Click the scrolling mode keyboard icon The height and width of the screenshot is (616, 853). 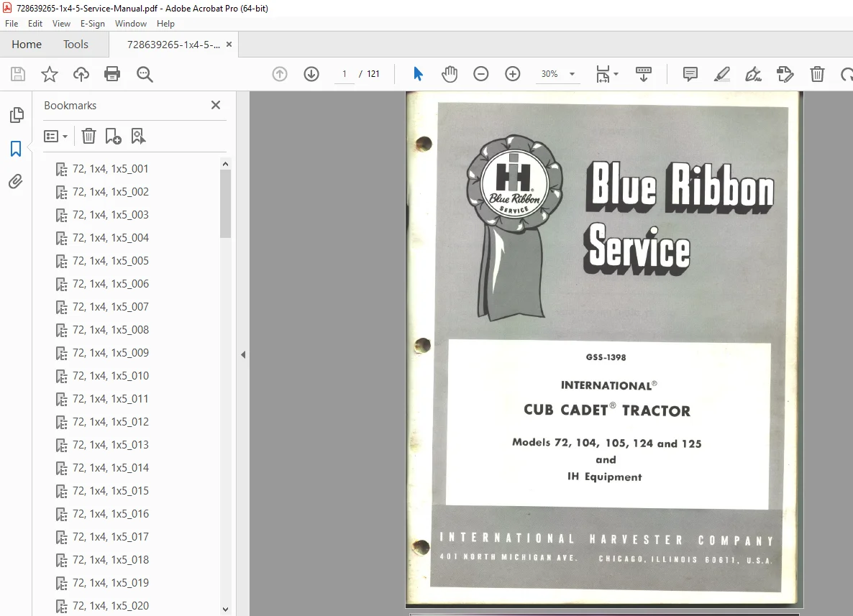pyautogui.click(x=644, y=74)
